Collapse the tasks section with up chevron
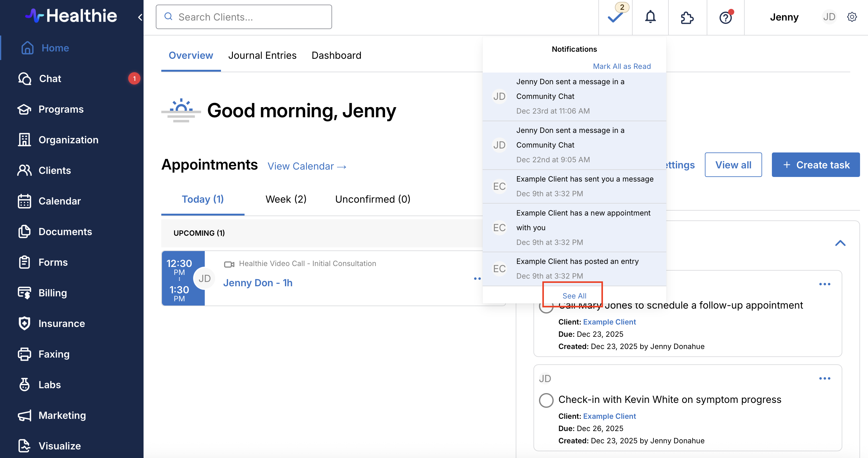868x458 pixels. click(840, 243)
